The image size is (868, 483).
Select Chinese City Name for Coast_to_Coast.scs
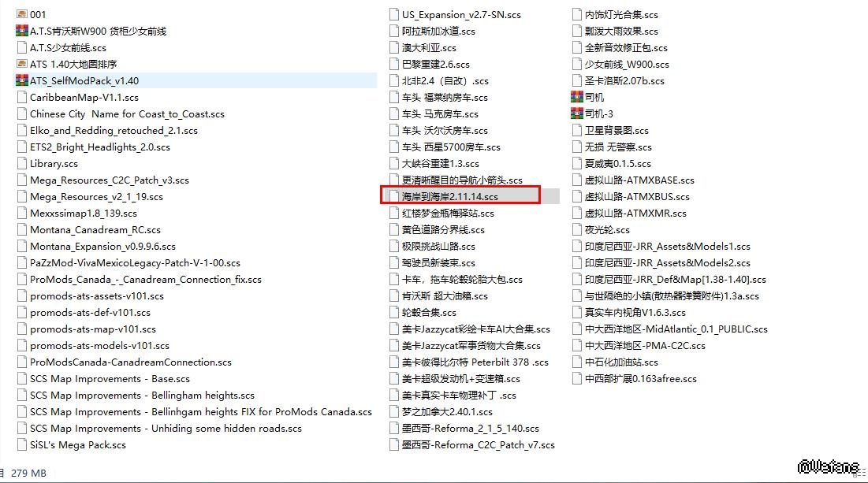[x=127, y=114]
